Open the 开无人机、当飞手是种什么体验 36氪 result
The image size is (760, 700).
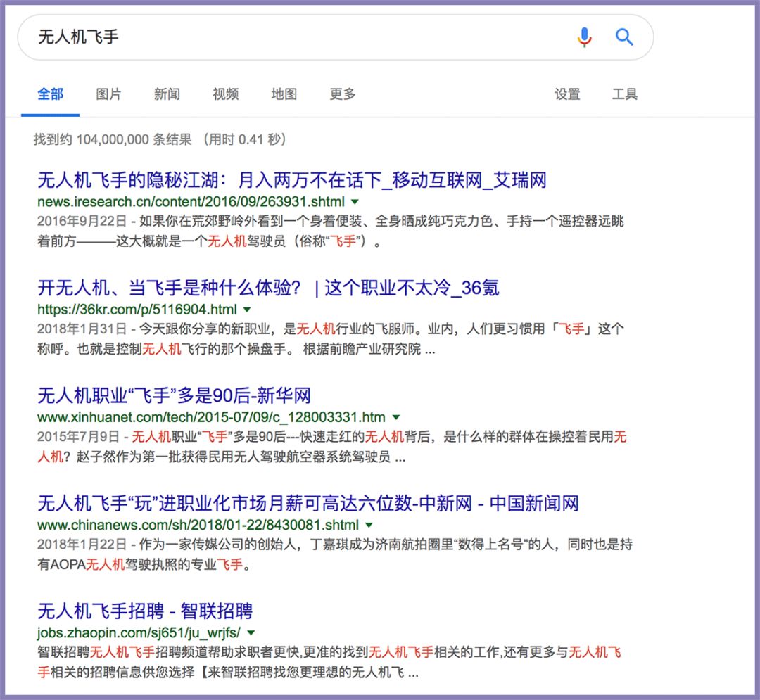tap(268, 288)
